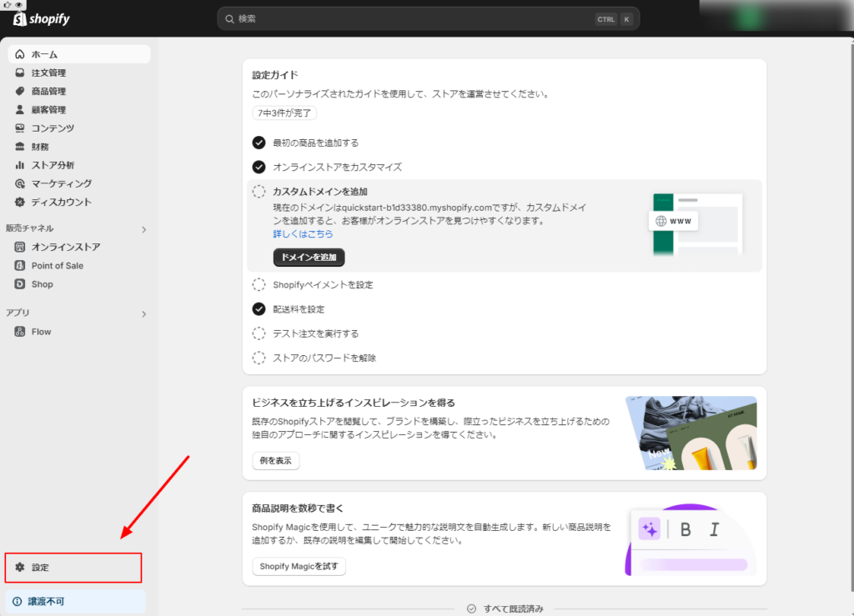Image resolution: width=854 pixels, height=616 pixels.
Task: Click the マーケティング target icon
Action: 20,184
